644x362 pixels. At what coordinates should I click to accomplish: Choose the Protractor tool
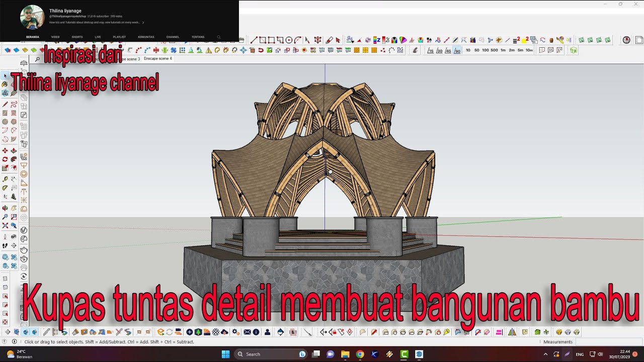(x=5, y=188)
